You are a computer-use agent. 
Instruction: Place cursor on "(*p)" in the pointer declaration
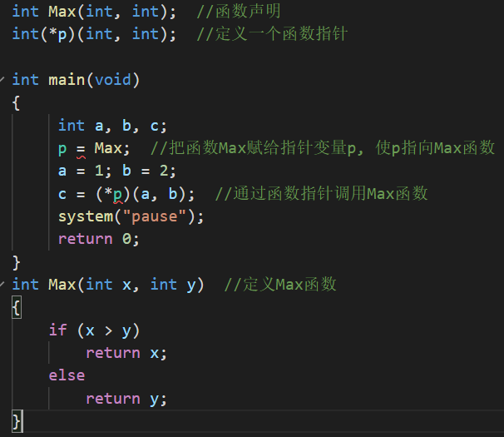click(x=58, y=34)
